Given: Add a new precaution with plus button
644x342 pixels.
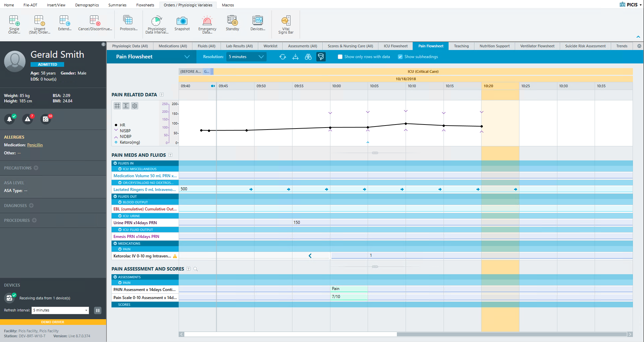Looking at the screenshot, I should click(x=36, y=168).
